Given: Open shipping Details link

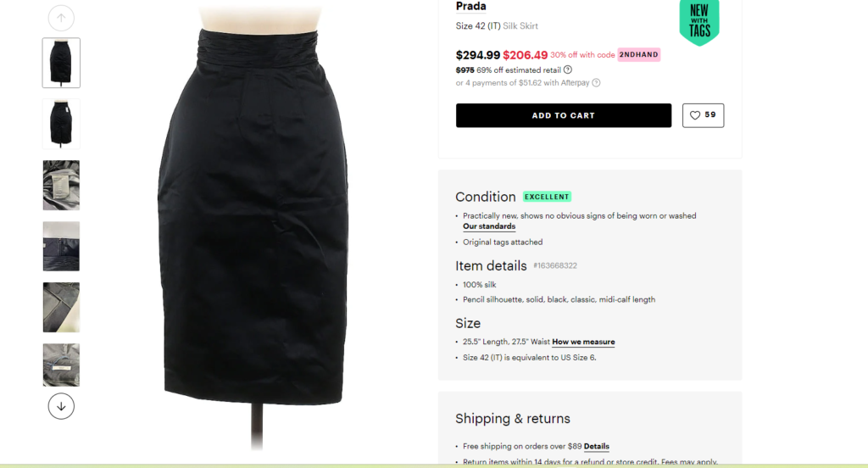Looking at the screenshot, I should pyautogui.click(x=596, y=447).
